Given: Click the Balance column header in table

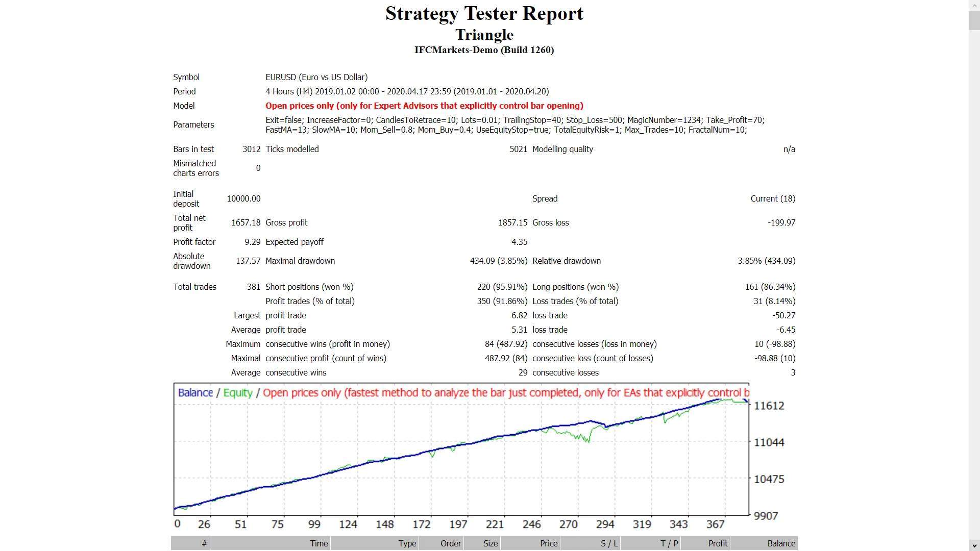Looking at the screenshot, I should 781,543.
